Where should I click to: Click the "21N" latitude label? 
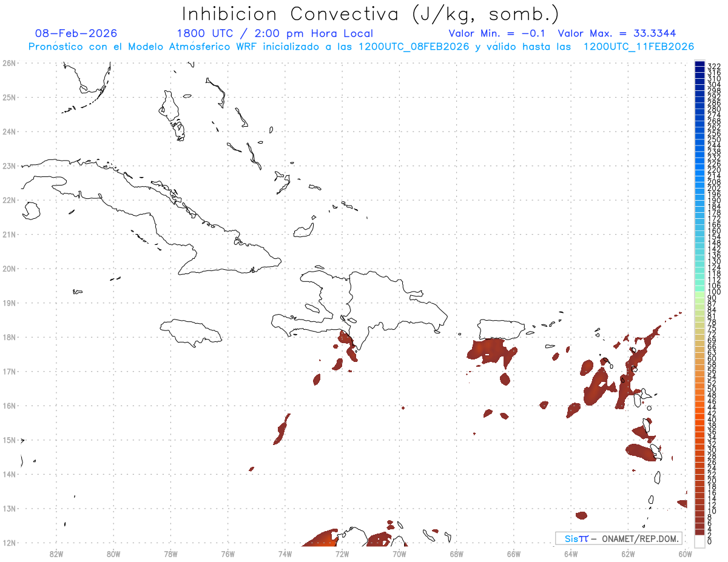8,234
